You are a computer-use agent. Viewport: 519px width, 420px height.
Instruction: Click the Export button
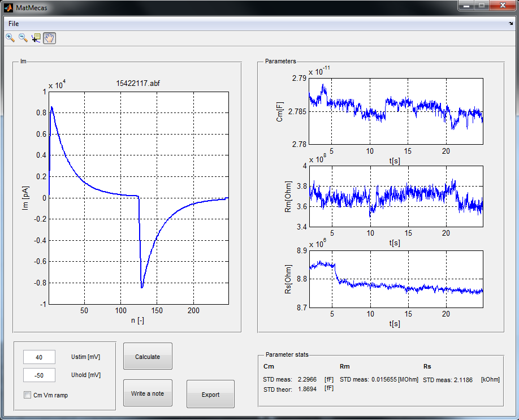pos(210,394)
